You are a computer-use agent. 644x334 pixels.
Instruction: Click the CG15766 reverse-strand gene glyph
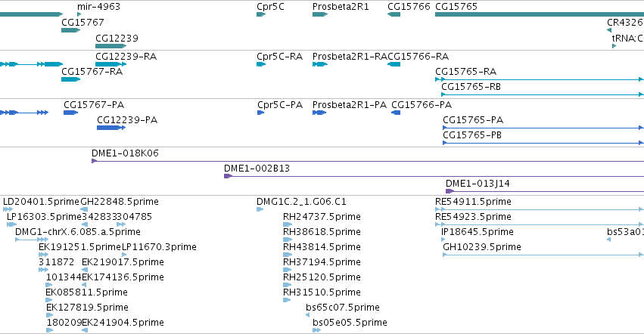tap(394, 14)
